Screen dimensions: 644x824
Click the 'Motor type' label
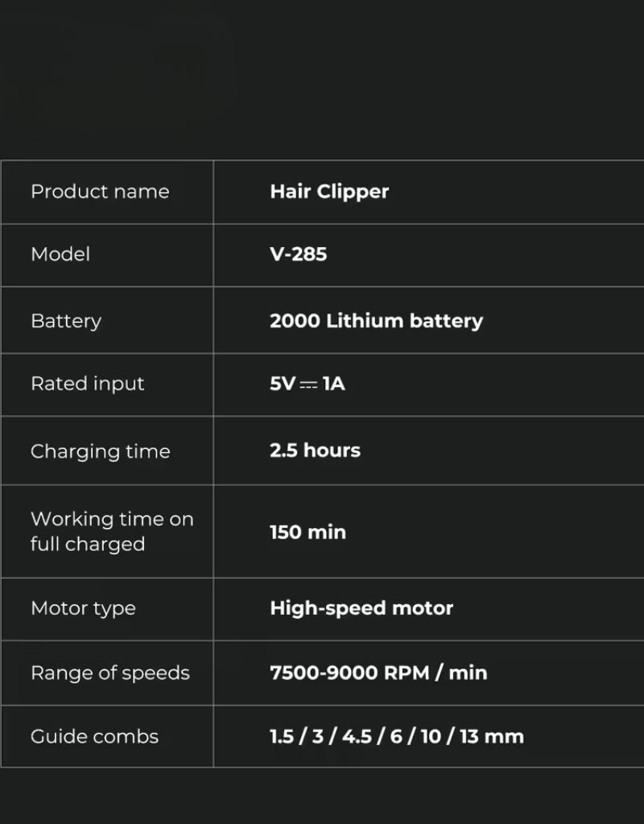(x=83, y=608)
